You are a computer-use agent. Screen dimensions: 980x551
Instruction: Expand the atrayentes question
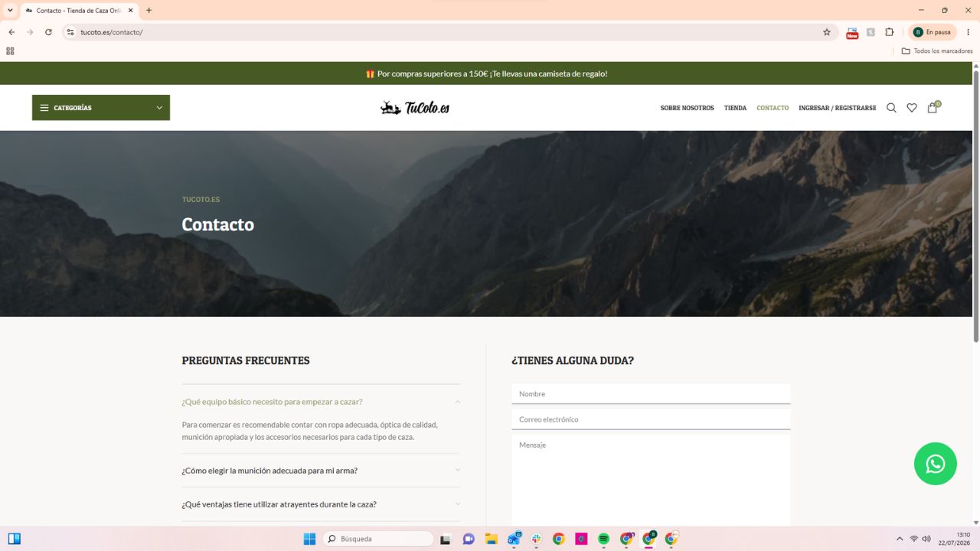point(322,504)
